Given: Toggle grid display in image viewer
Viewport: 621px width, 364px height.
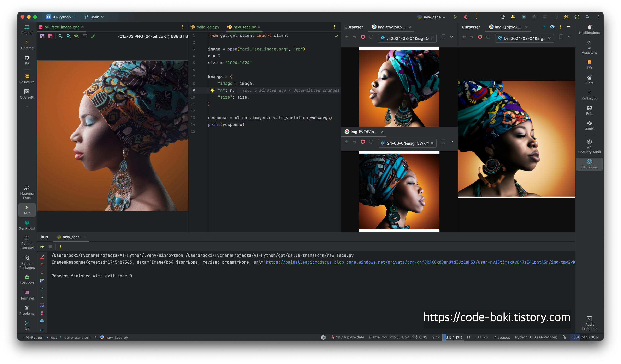Looking at the screenshot, I should [x=50, y=36].
